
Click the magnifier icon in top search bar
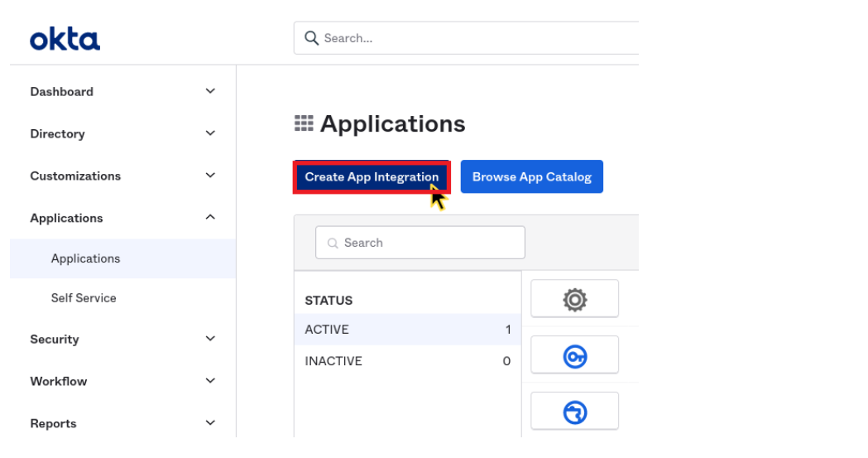(312, 38)
